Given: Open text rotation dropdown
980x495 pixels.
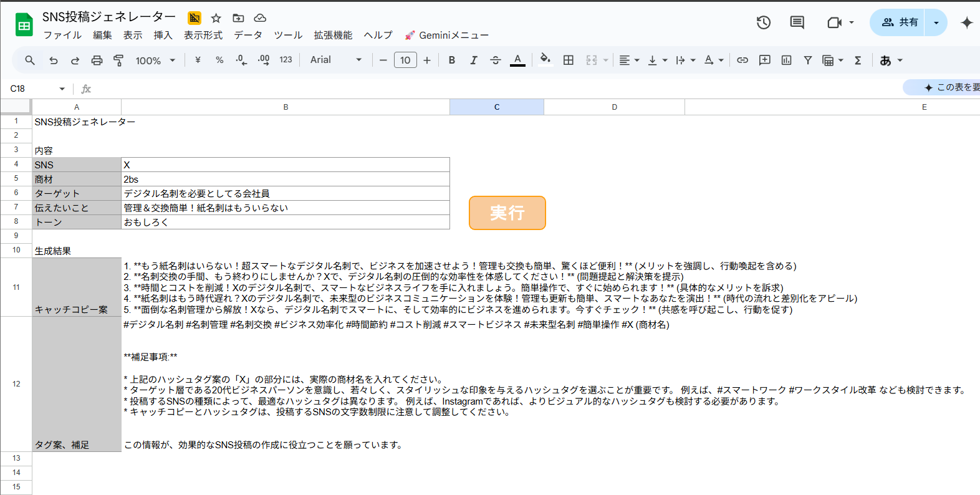Looking at the screenshot, I should pos(714,60).
